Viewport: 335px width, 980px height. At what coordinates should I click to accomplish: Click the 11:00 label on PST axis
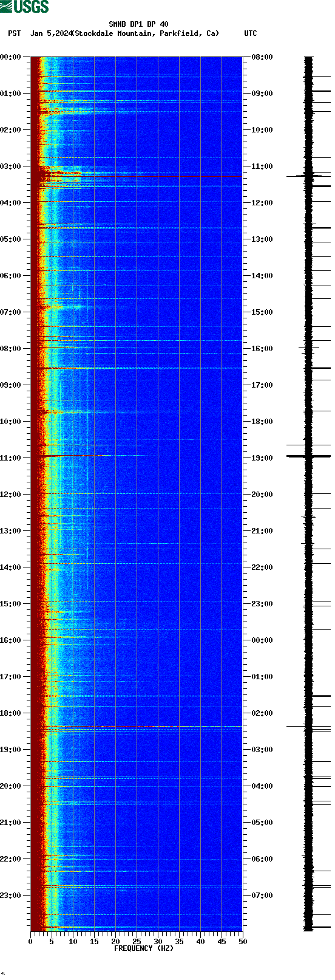[11, 458]
